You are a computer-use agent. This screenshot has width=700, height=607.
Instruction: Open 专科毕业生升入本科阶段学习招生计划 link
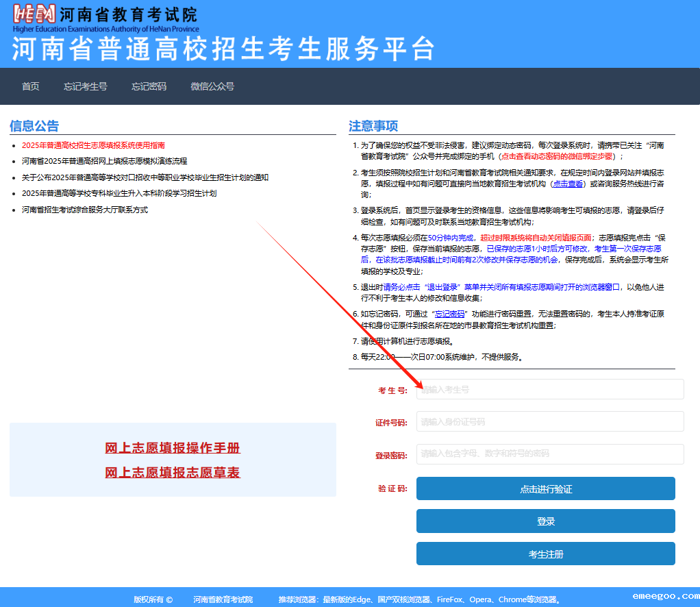point(118,193)
